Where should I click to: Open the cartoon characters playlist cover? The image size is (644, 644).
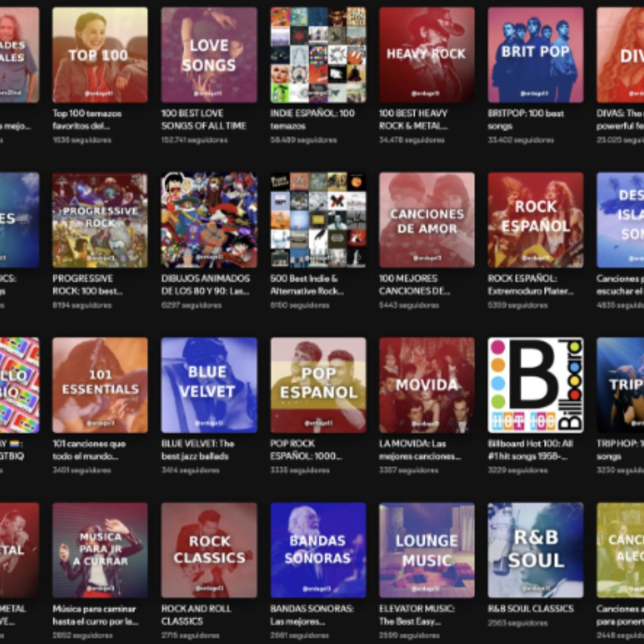click(209, 220)
